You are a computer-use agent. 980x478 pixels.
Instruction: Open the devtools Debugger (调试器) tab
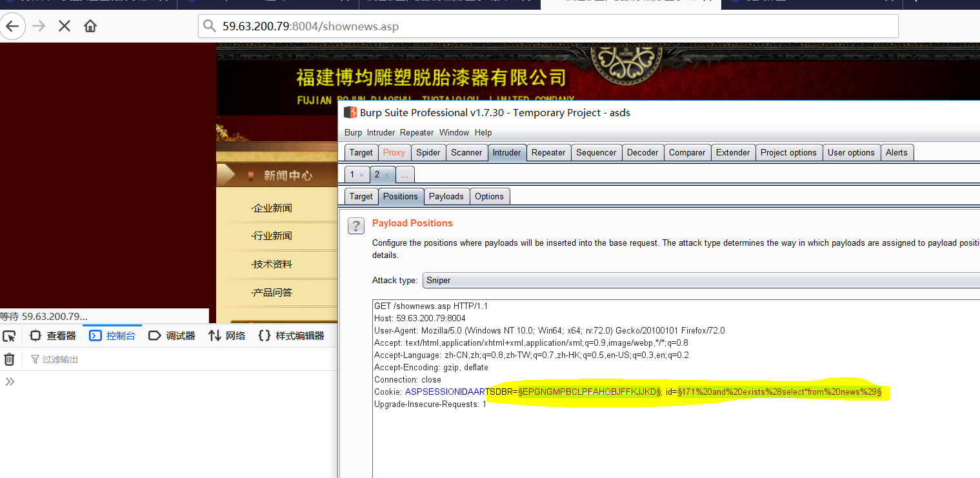[x=172, y=335]
